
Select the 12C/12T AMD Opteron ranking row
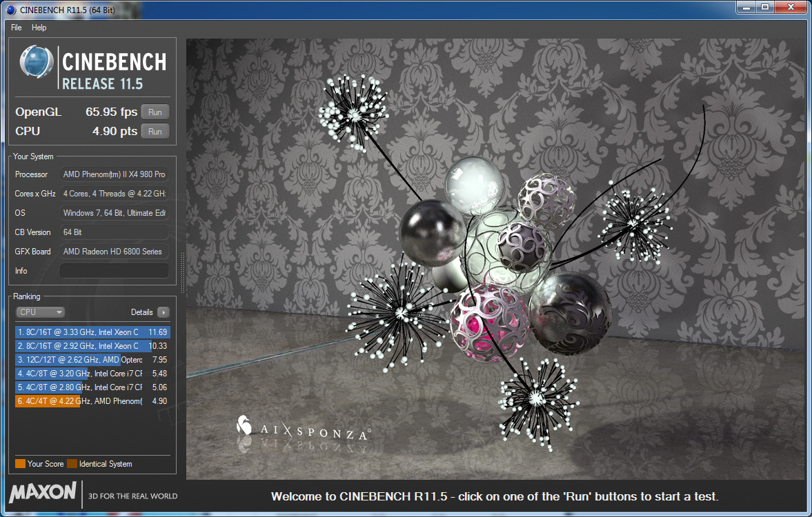tap(92, 360)
